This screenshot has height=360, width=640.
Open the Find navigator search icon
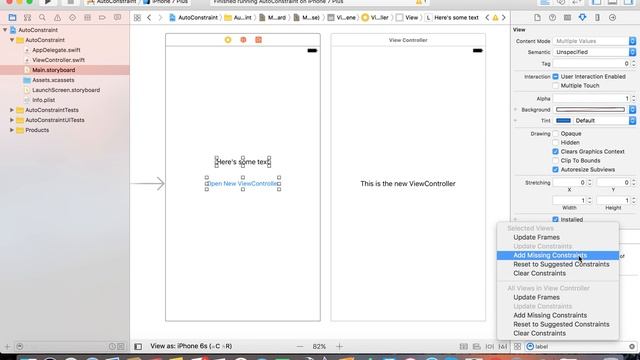pos(42,18)
